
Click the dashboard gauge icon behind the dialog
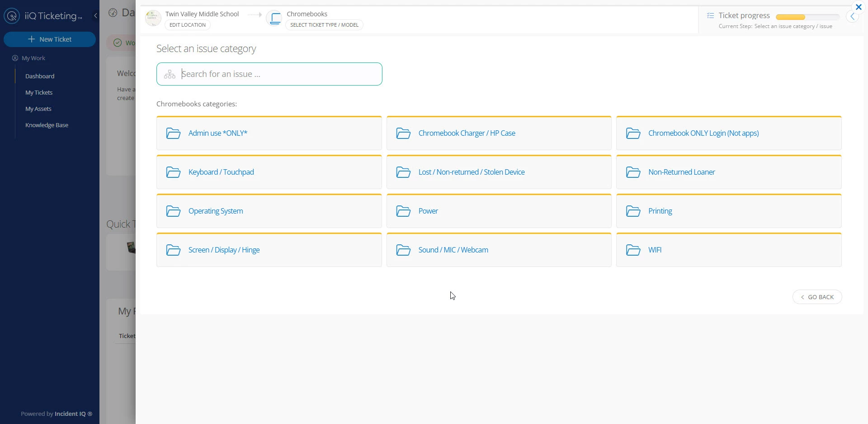tap(113, 13)
